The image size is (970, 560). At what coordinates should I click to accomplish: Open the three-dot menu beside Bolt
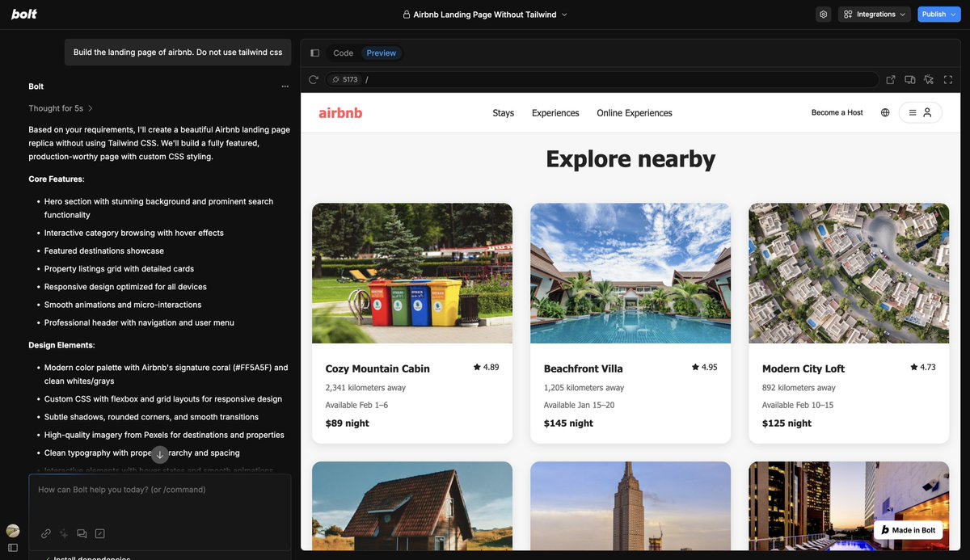[x=285, y=86]
